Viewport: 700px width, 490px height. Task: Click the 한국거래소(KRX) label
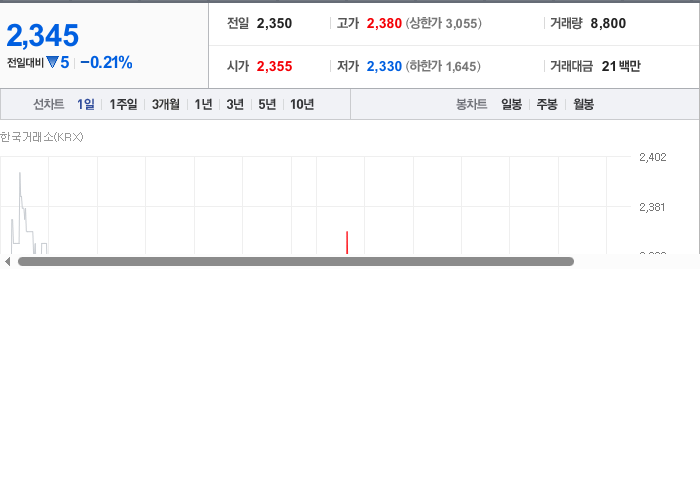(42, 137)
